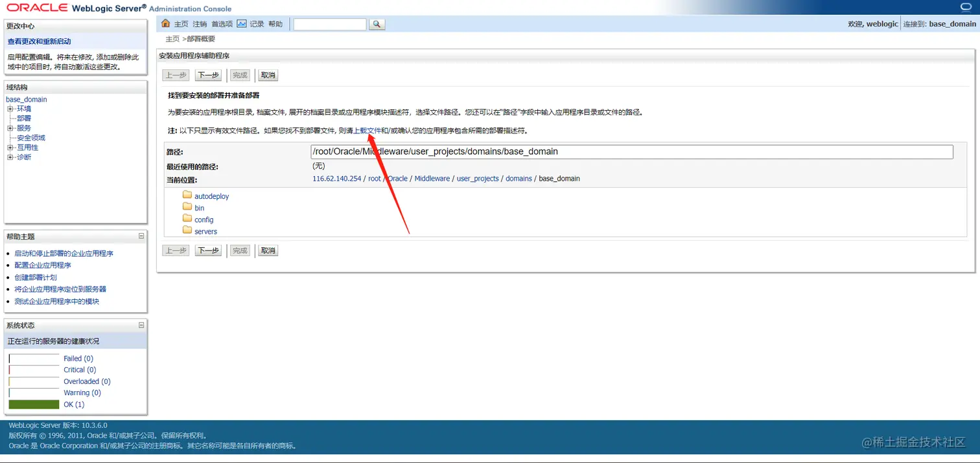The image size is (980, 463).
Task: Click 注销 to log out
Action: click(200, 24)
